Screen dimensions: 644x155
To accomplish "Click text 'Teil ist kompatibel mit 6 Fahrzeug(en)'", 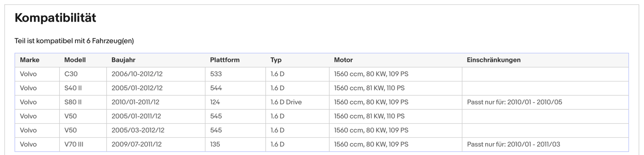I will pyautogui.click(x=74, y=41).
